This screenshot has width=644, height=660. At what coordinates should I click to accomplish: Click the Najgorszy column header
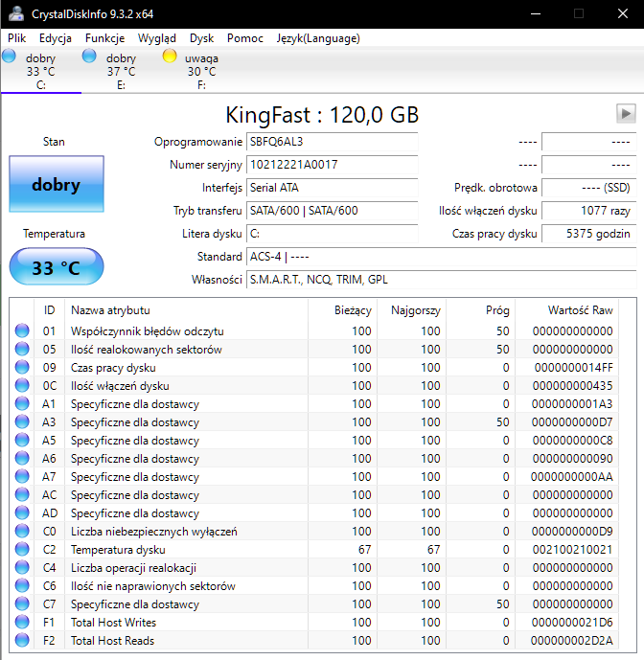click(412, 310)
